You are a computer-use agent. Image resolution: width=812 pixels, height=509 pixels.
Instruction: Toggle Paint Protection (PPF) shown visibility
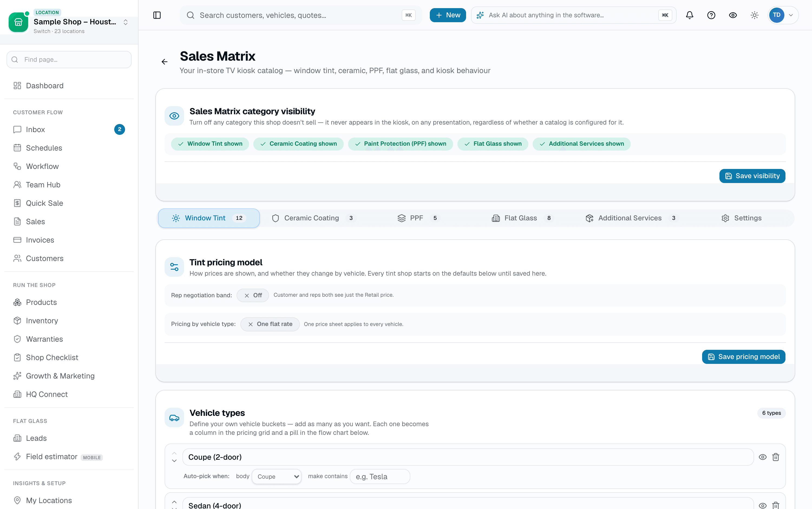click(400, 144)
